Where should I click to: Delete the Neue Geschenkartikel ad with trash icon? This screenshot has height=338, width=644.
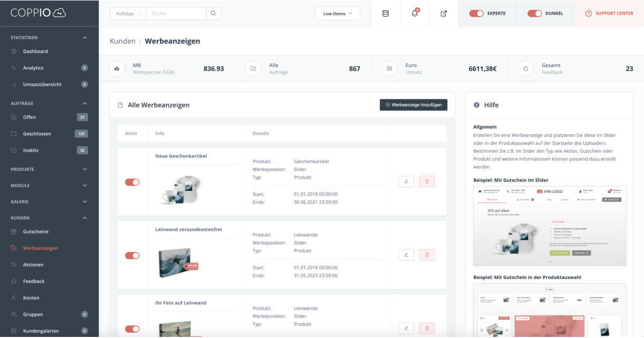coord(427,182)
